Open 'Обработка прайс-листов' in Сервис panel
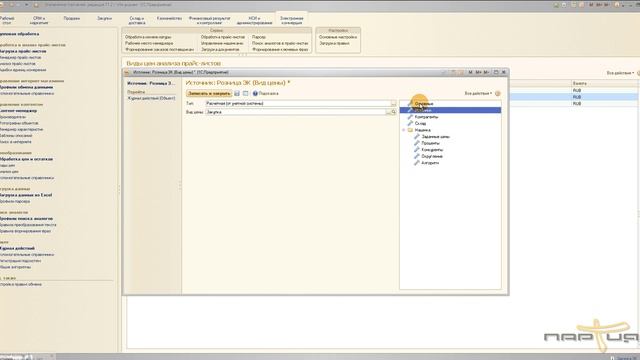This screenshot has width=640, height=360. (x=223, y=37)
